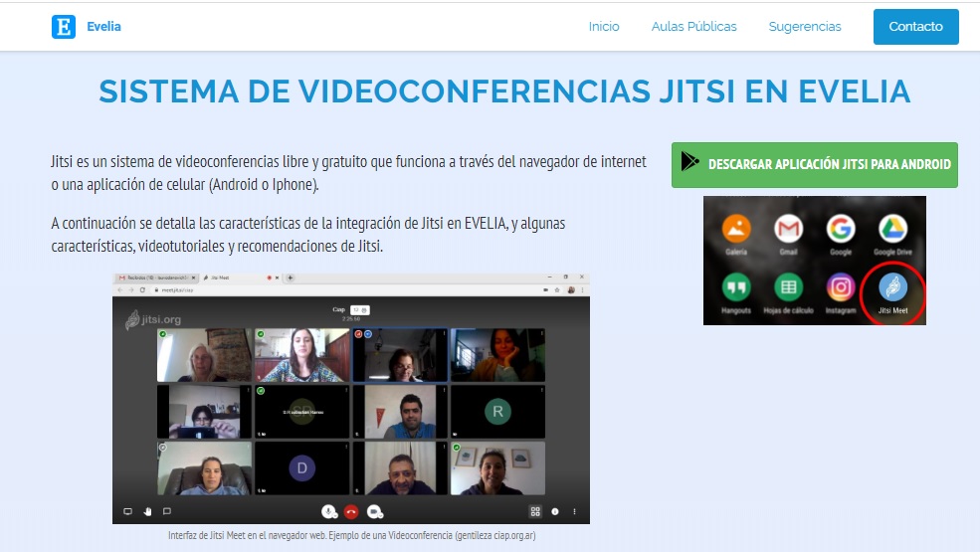Viewport: 980px width, 552px height.
Task: Click the tile view grid icon in Jitsi
Action: [535, 511]
